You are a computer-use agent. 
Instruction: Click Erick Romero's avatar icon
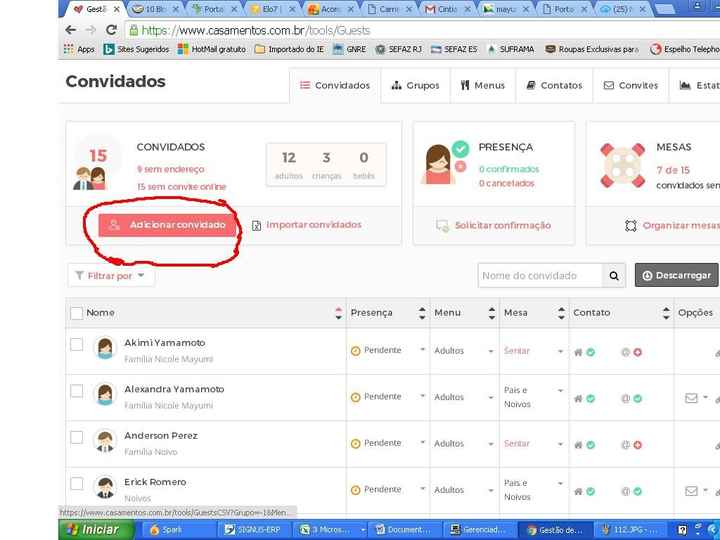click(x=105, y=487)
